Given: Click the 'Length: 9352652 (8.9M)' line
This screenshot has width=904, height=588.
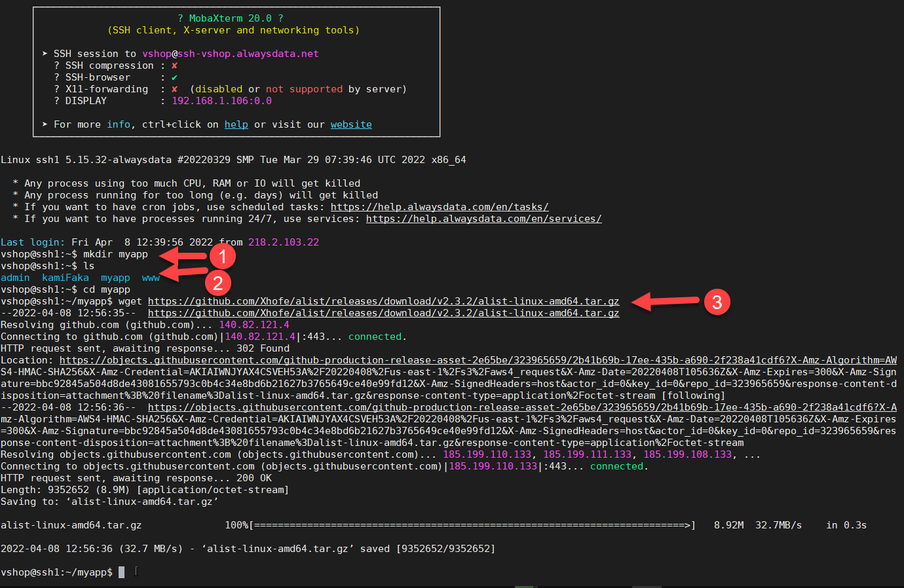Looking at the screenshot, I should (145, 490).
